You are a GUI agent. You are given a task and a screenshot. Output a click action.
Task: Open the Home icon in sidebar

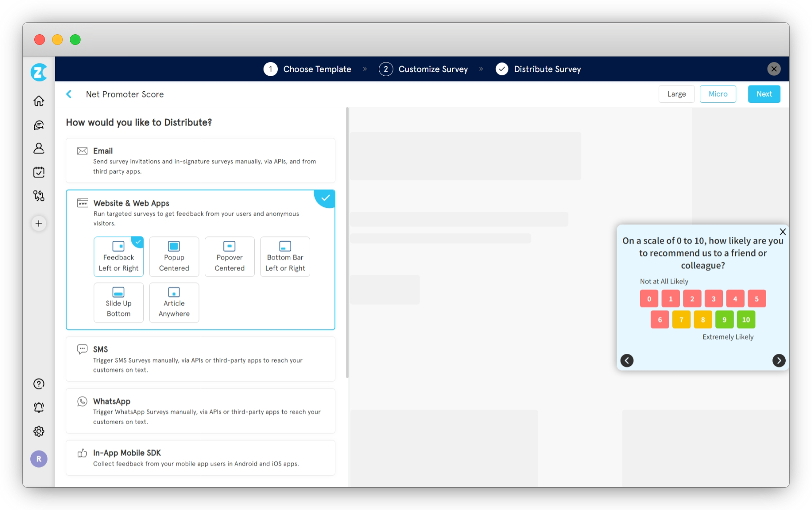pos(39,101)
